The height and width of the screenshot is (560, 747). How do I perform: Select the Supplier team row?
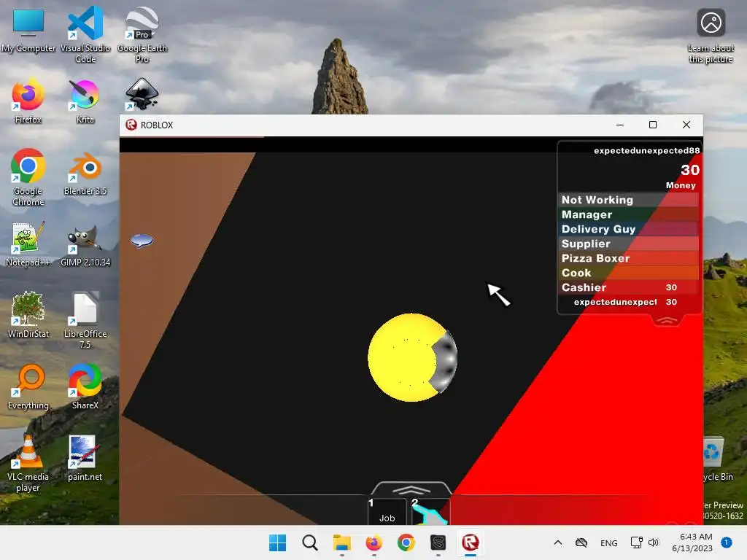click(x=629, y=244)
